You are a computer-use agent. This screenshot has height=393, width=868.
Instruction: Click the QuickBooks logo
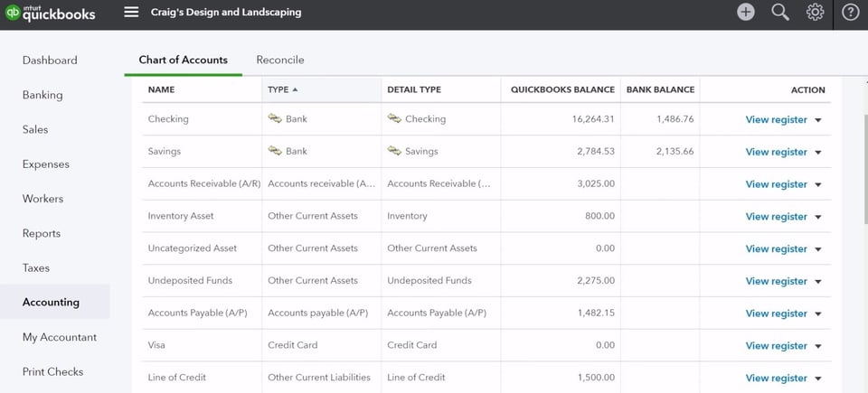tap(51, 14)
